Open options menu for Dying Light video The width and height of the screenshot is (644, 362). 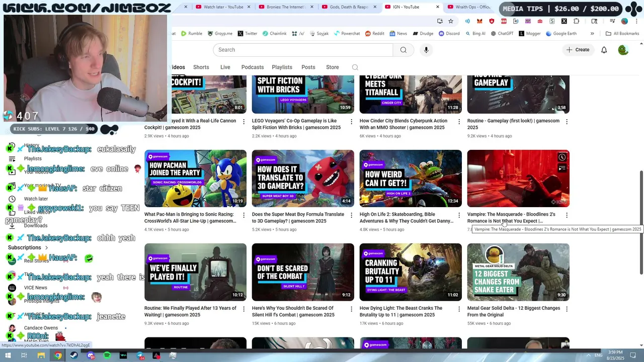(459, 309)
